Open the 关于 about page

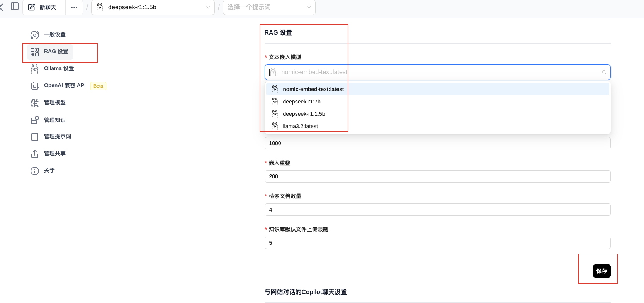[x=49, y=170]
